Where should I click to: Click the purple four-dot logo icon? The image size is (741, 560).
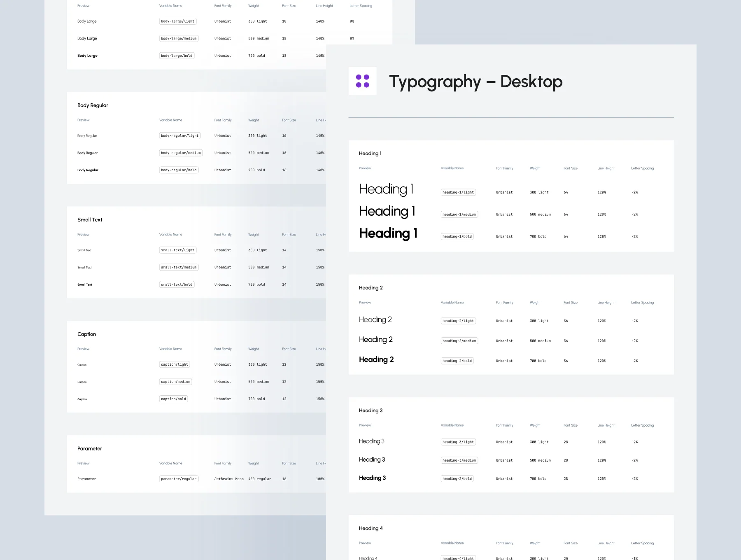[362, 81]
